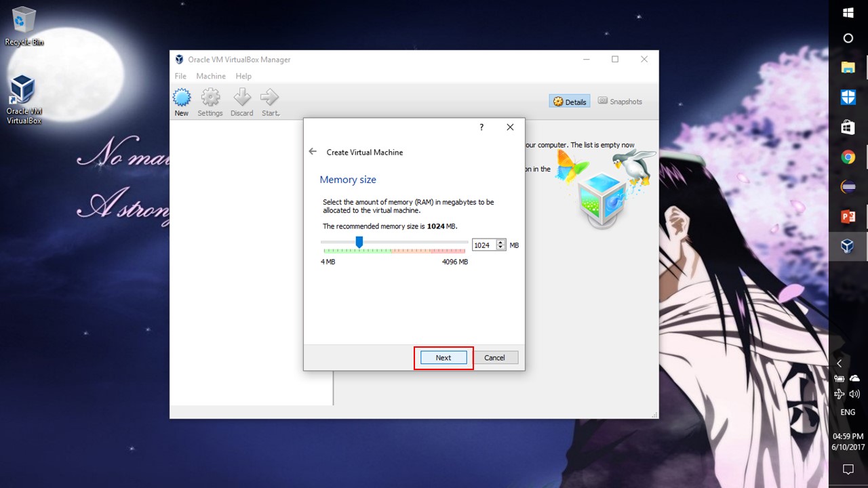The width and height of the screenshot is (868, 488).
Task: Switch to the Snapshots view
Action: 620,102
